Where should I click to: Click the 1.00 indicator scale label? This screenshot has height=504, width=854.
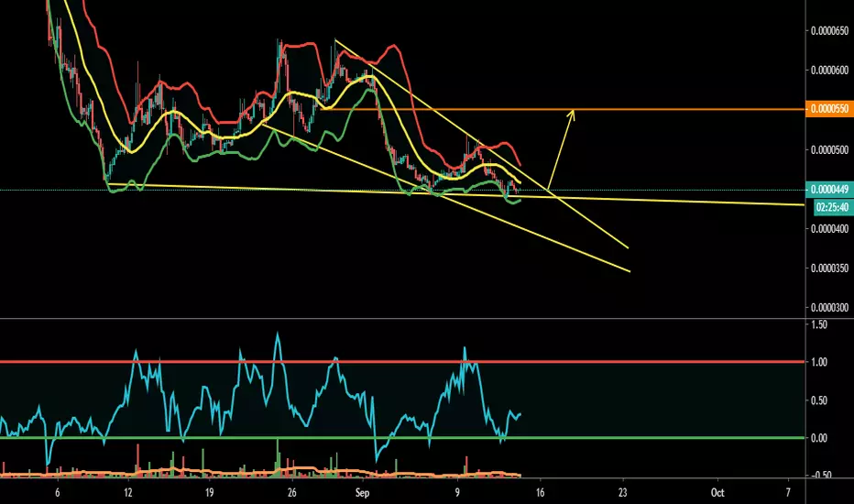pos(819,362)
